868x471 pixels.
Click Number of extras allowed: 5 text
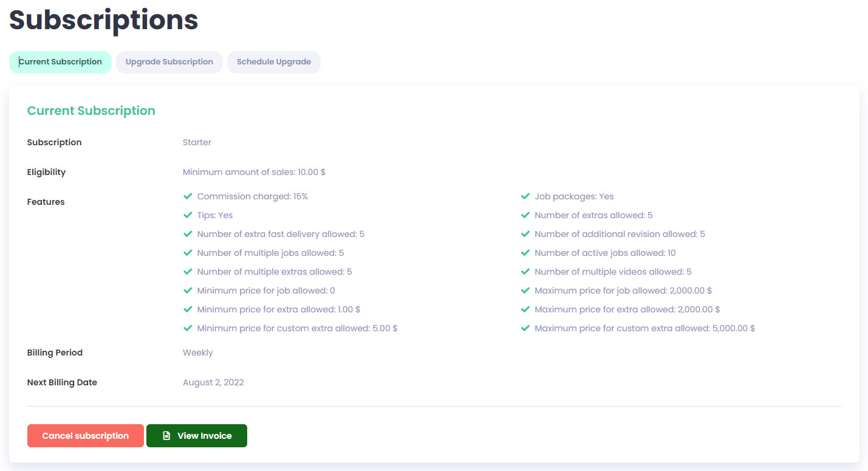(x=593, y=215)
